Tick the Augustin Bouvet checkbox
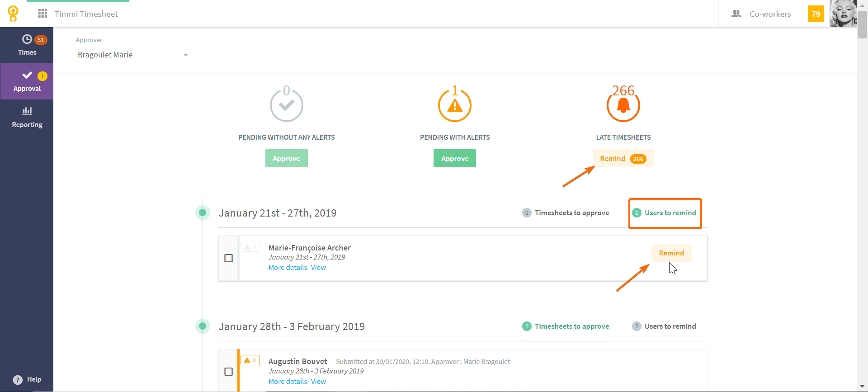 (229, 372)
